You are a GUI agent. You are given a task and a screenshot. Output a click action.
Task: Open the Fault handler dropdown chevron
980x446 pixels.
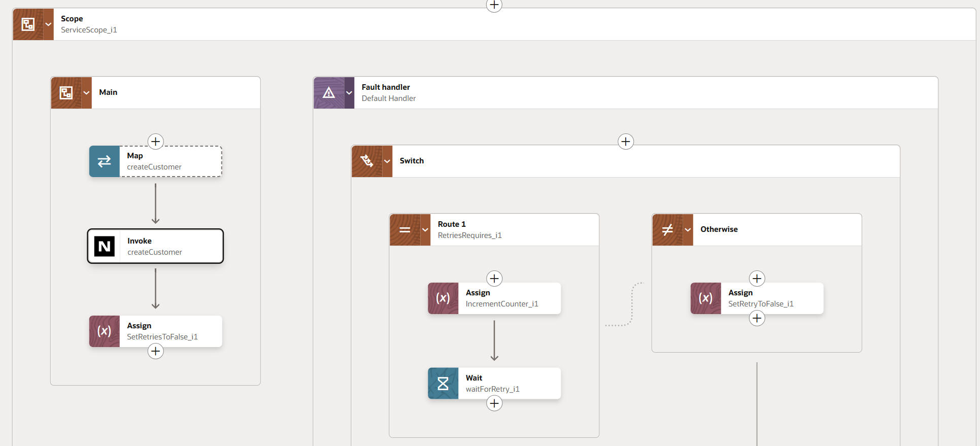[x=349, y=92]
